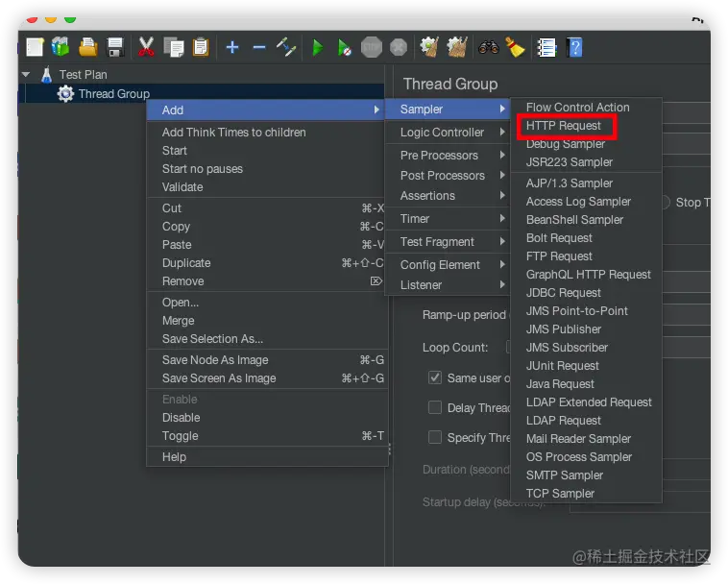Choose Save Node As Image
The height and width of the screenshot is (584, 728).
pos(266,360)
